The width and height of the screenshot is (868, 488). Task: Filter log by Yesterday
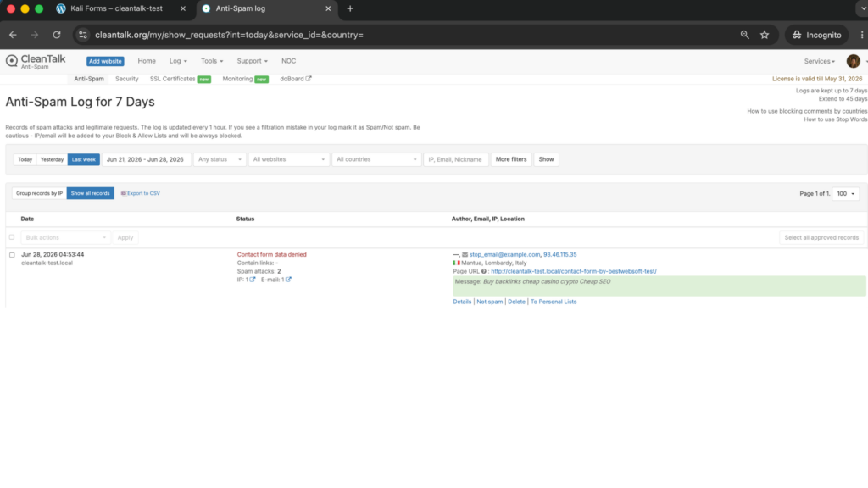point(52,159)
